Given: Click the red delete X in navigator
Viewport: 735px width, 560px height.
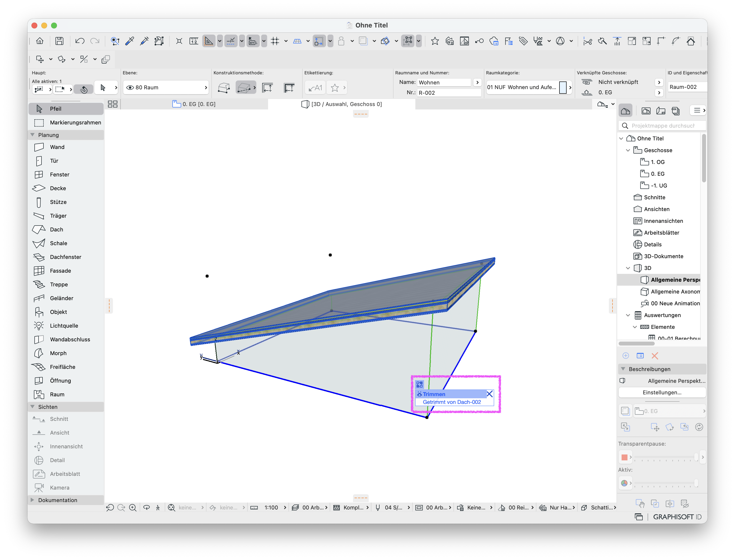Looking at the screenshot, I should (x=655, y=356).
